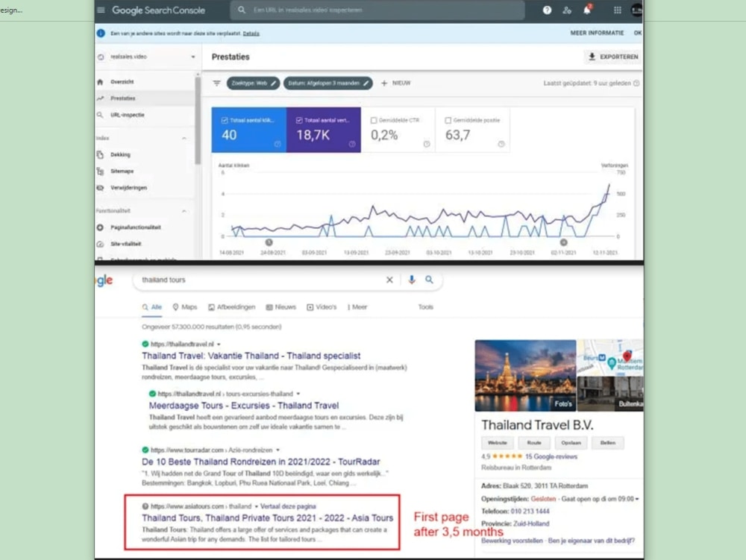Click help icon on the 18,7K impressions card

point(352,144)
